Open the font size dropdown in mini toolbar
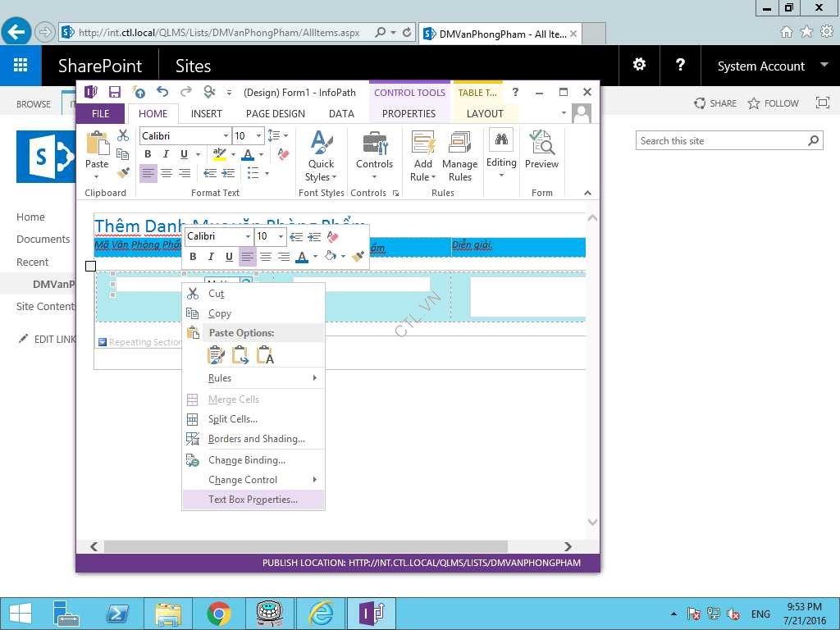Screen dimensions: 840x630 tap(281, 236)
